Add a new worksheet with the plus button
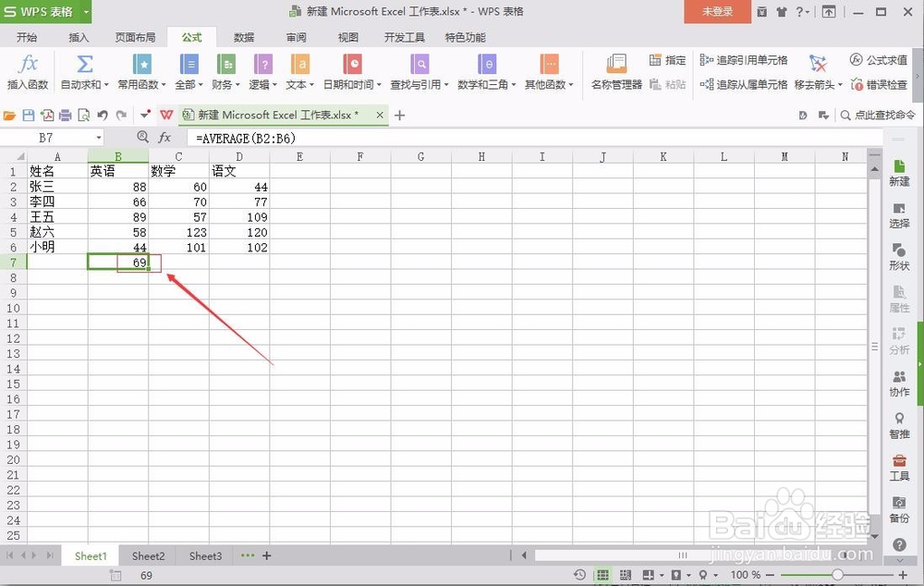The height and width of the screenshot is (586, 924). pyautogui.click(x=265, y=555)
